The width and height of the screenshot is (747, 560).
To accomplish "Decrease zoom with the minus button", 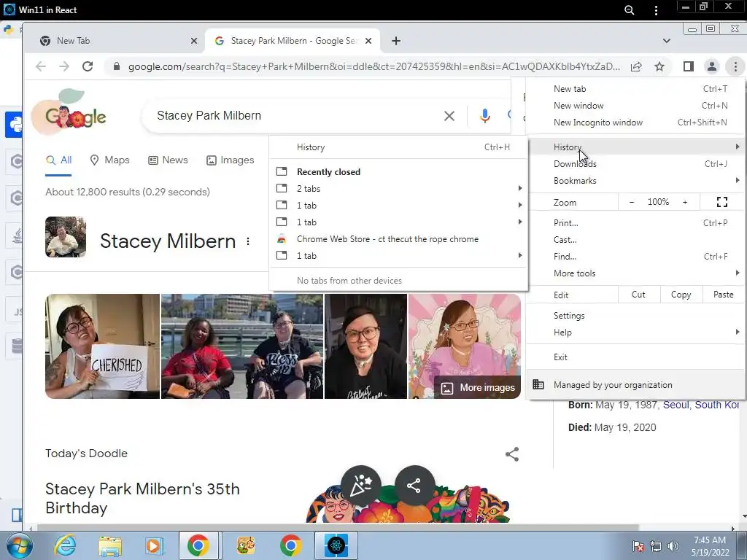I will coord(632,202).
